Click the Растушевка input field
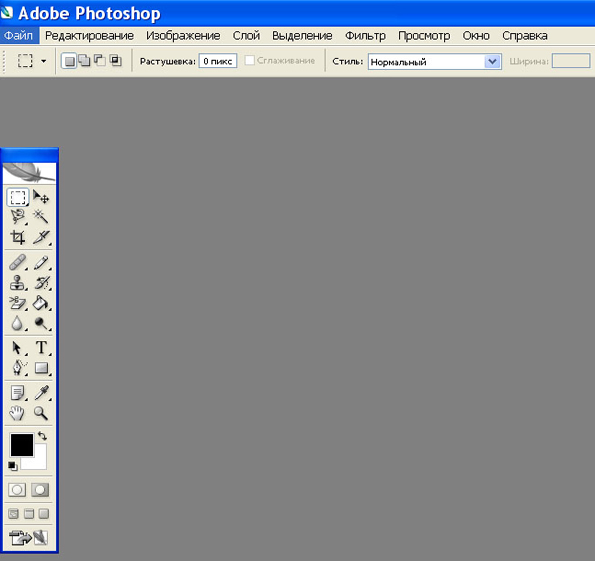595x561 pixels. click(x=218, y=61)
